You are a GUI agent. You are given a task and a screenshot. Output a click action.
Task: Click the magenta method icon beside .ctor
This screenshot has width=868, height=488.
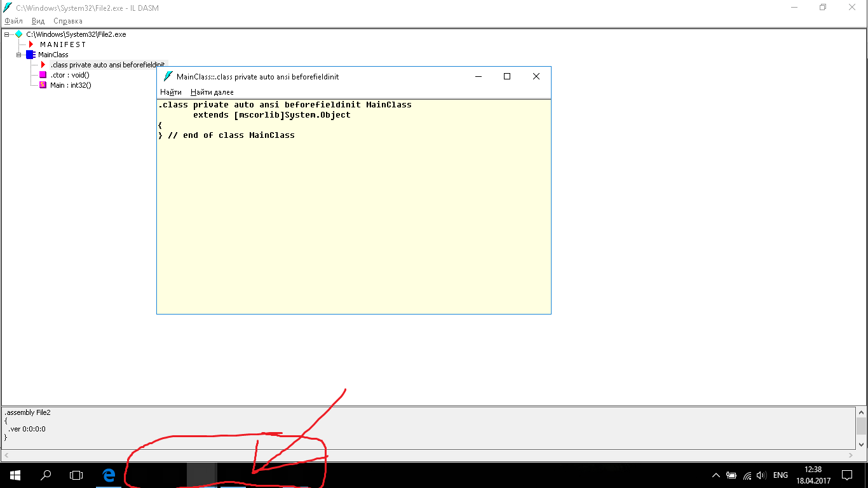click(43, 75)
